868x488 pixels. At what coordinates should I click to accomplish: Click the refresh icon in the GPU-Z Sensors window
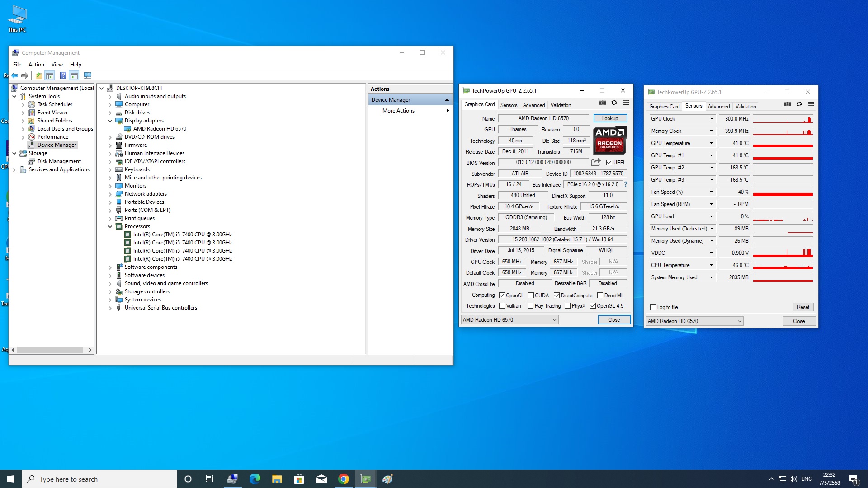(799, 104)
